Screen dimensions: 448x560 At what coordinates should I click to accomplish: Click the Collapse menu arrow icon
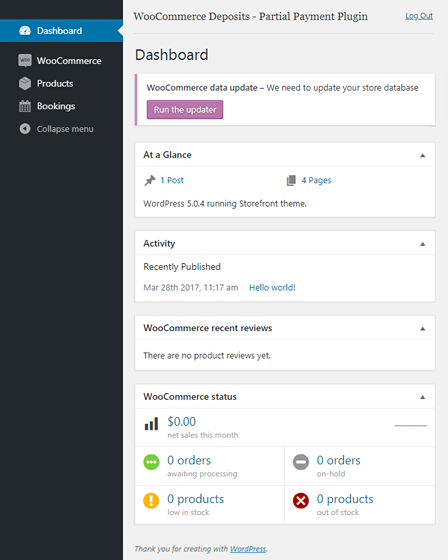[25, 129]
